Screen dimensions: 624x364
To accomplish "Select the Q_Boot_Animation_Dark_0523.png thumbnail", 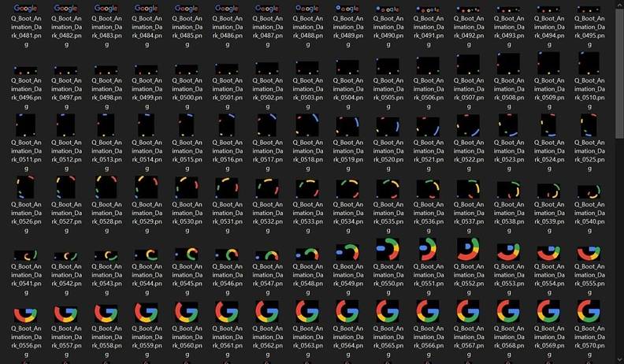I will [x=508, y=125].
